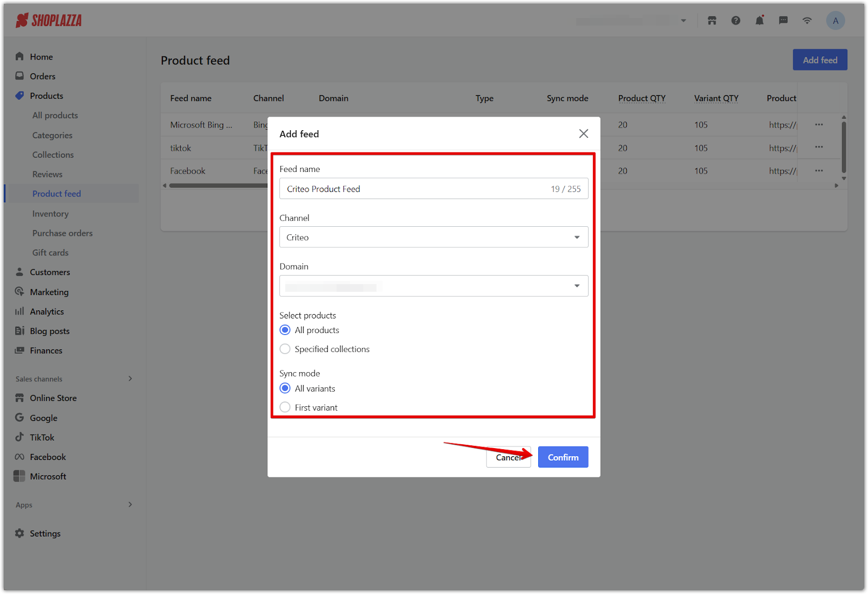868x594 pixels.
Task: Click the Customers person icon
Action: [x=20, y=272]
